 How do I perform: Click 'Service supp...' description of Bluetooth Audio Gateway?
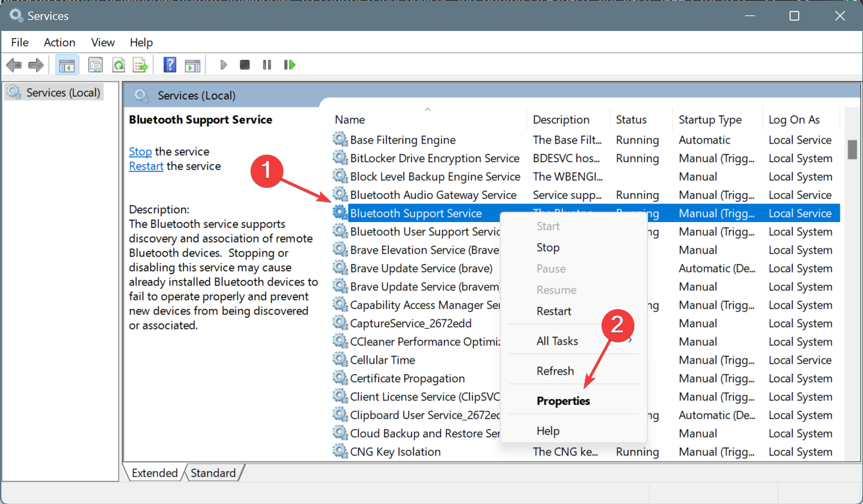568,195
